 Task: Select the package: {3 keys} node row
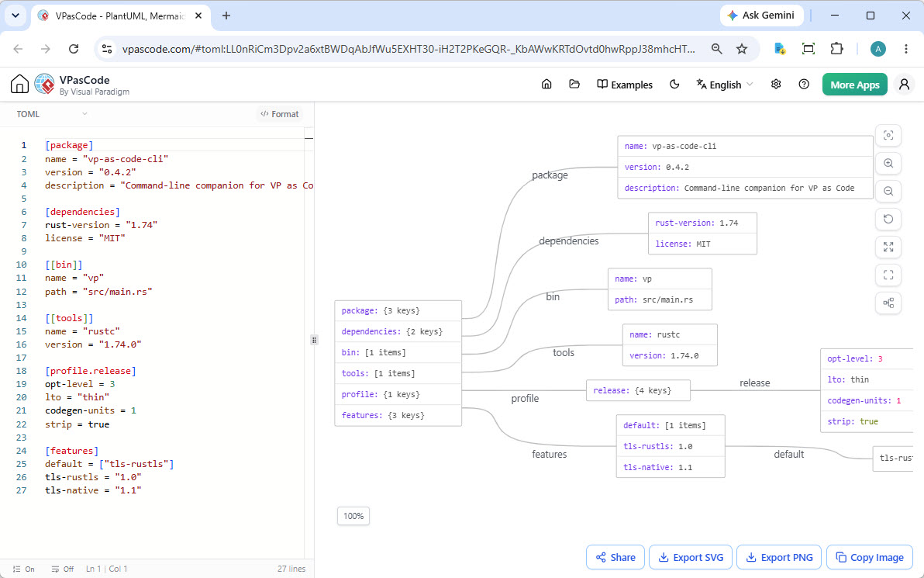tap(398, 311)
